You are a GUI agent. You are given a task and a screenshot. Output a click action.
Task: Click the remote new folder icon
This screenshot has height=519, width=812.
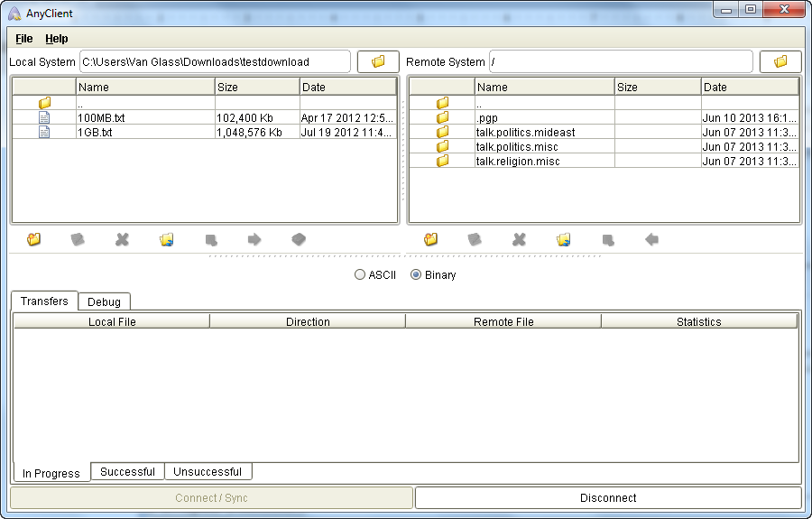(x=431, y=240)
